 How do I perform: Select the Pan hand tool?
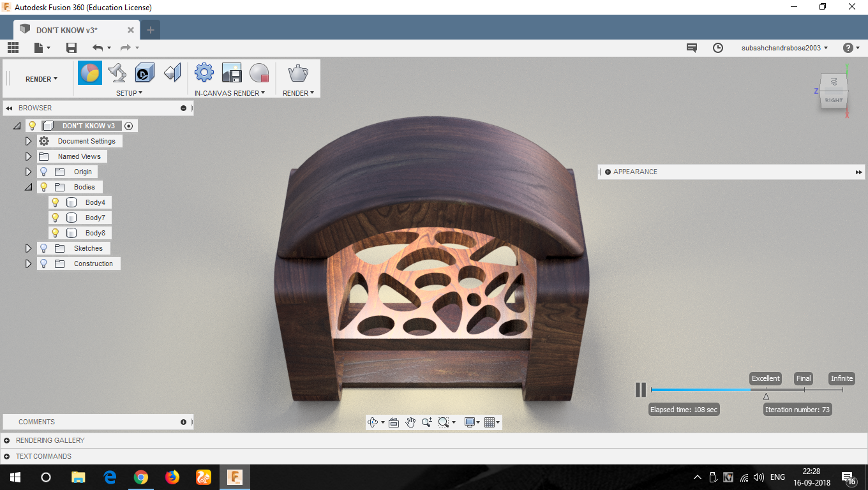(410, 422)
